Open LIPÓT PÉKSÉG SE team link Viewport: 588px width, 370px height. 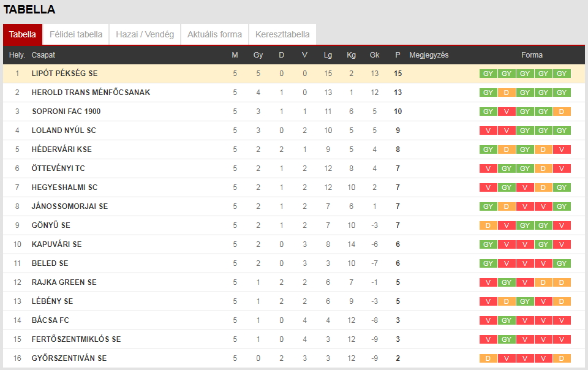point(64,74)
